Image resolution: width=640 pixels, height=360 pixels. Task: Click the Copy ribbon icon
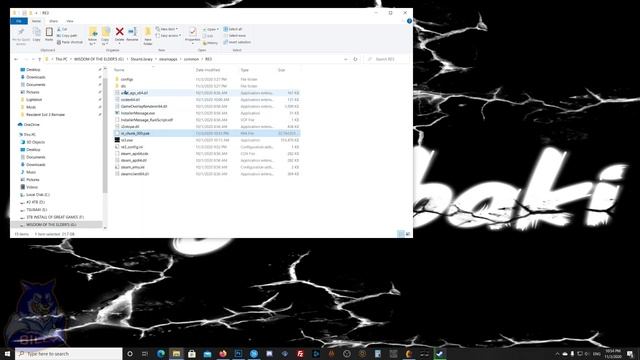tap(37, 35)
